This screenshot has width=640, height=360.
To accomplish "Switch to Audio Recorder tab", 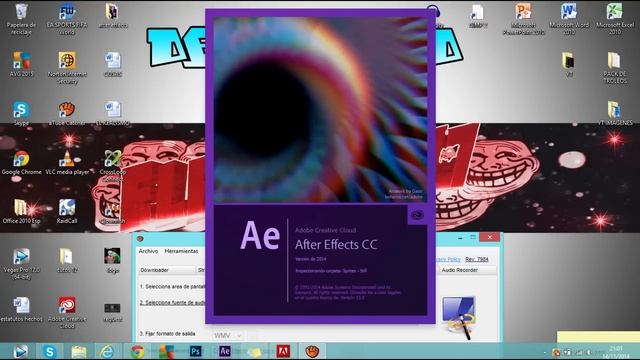I will pyautogui.click(x=468, y=270).
